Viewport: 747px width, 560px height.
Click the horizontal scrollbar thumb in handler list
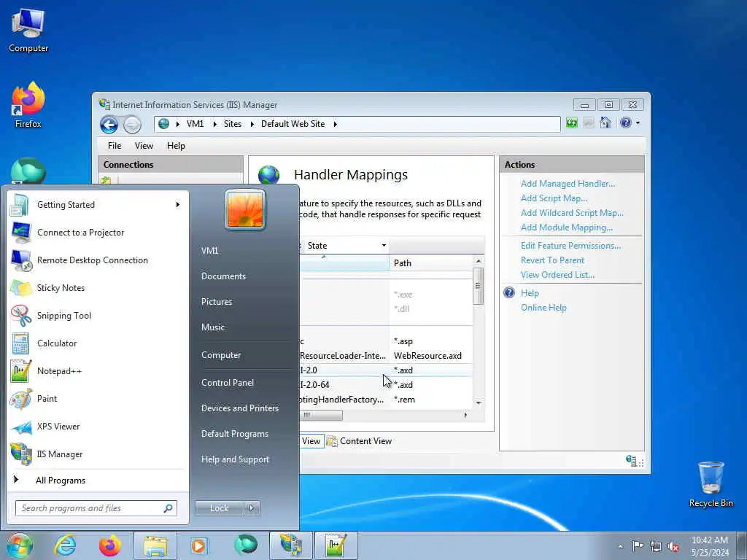(322, 415)
